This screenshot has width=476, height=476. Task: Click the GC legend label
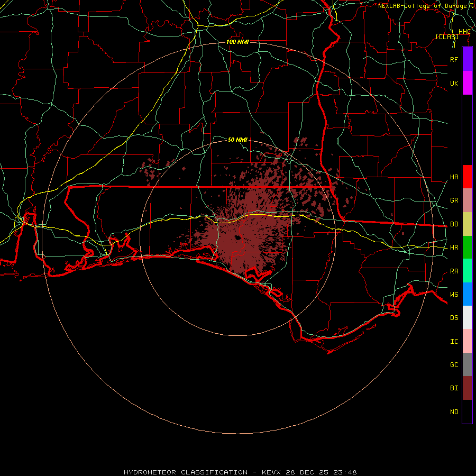tap(454, 365)
